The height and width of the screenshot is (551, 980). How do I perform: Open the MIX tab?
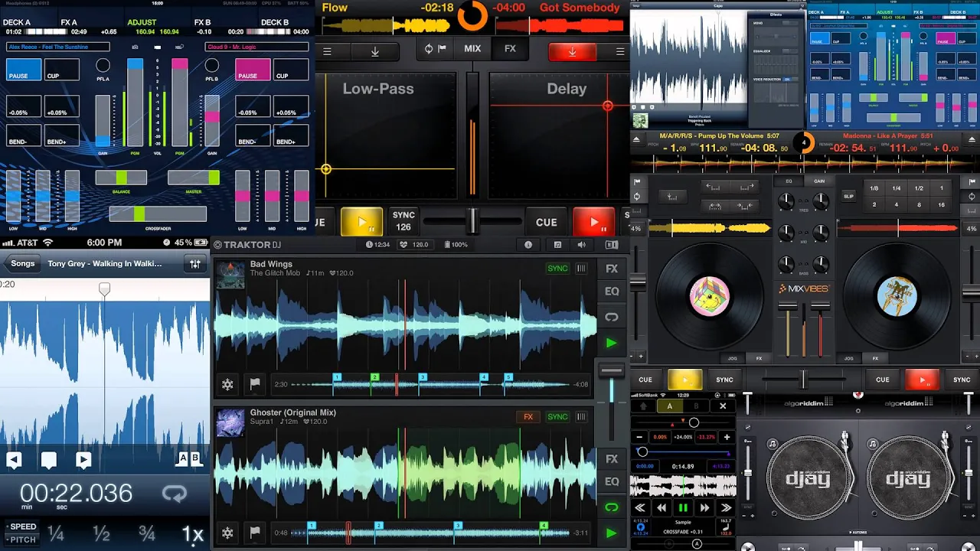[472, 49]
